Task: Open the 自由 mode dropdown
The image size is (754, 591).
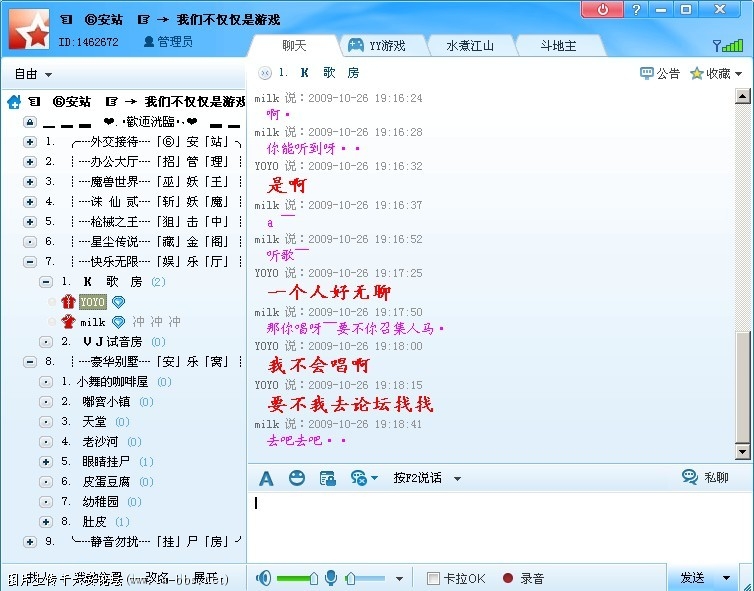Action: (x=34, y=74)
